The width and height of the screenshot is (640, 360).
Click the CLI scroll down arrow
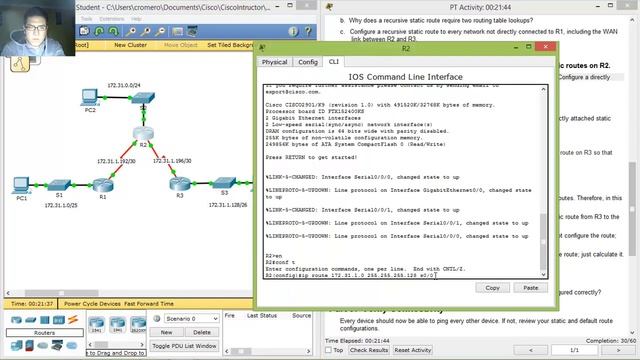[543, 274]
